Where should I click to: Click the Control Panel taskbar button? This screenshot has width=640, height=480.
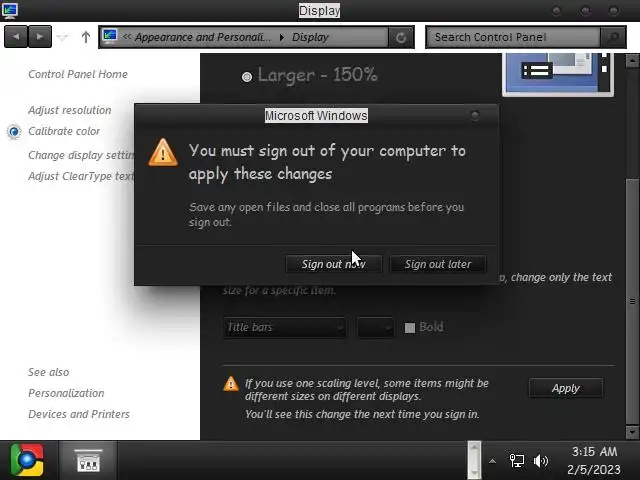(x=88, y=460)
